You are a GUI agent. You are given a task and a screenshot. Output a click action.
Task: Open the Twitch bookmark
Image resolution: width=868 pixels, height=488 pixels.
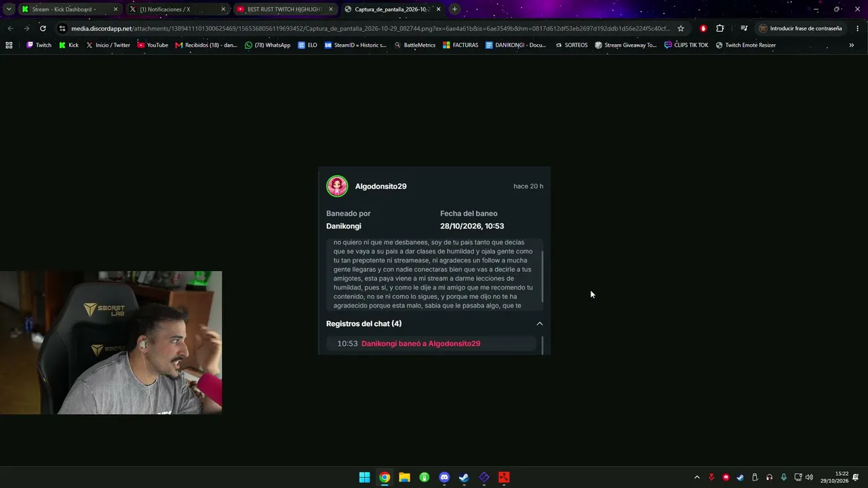click(x=39, y=45)
